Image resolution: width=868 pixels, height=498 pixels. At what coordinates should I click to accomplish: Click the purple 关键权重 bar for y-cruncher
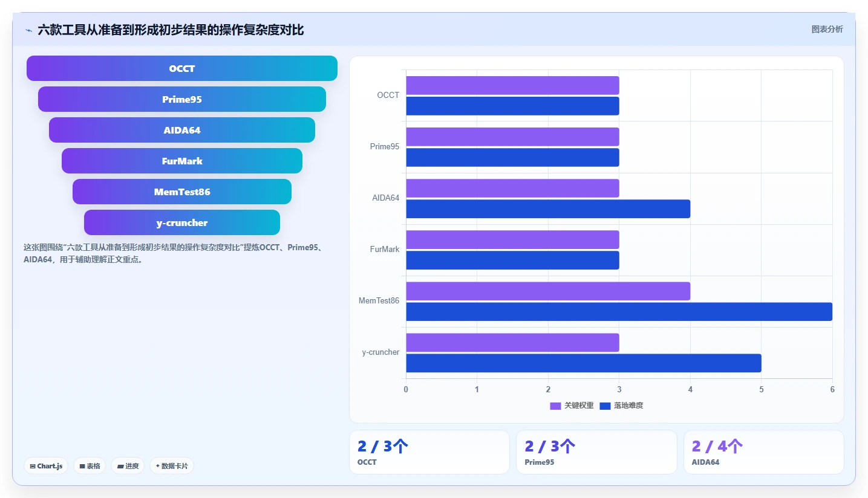click(512, 342)
